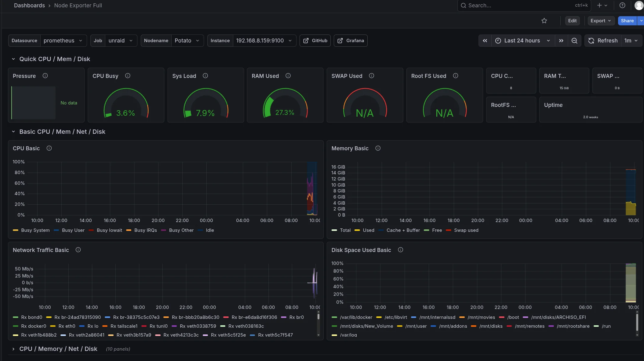Show info for Network Traffic Basic panel
This screenshot has height=361, width=644.
tap(78, 250)
